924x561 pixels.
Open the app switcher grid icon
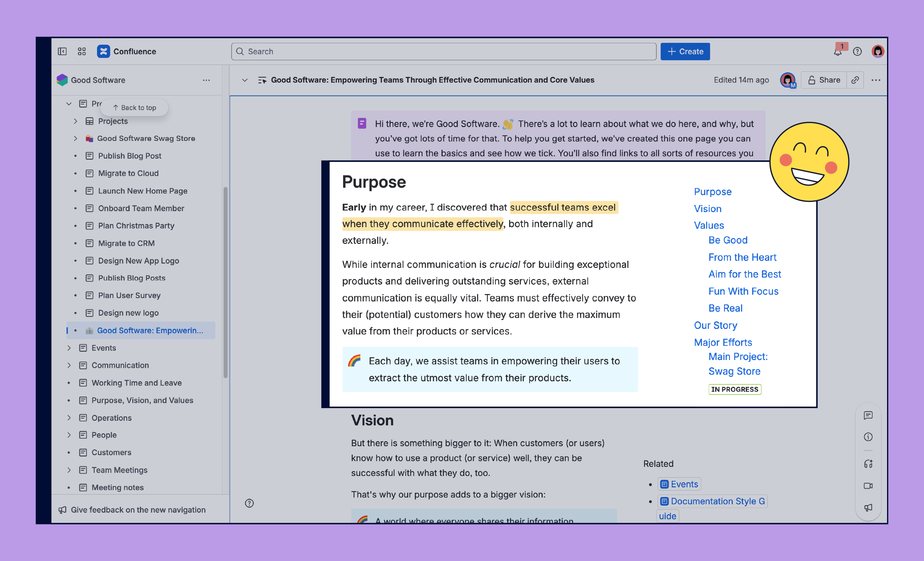82,51
